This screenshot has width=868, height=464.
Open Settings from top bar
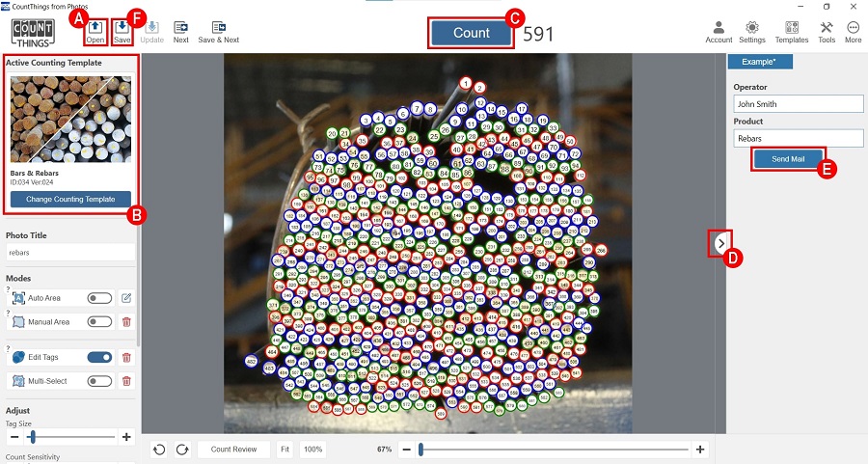[x=752, y=32]
